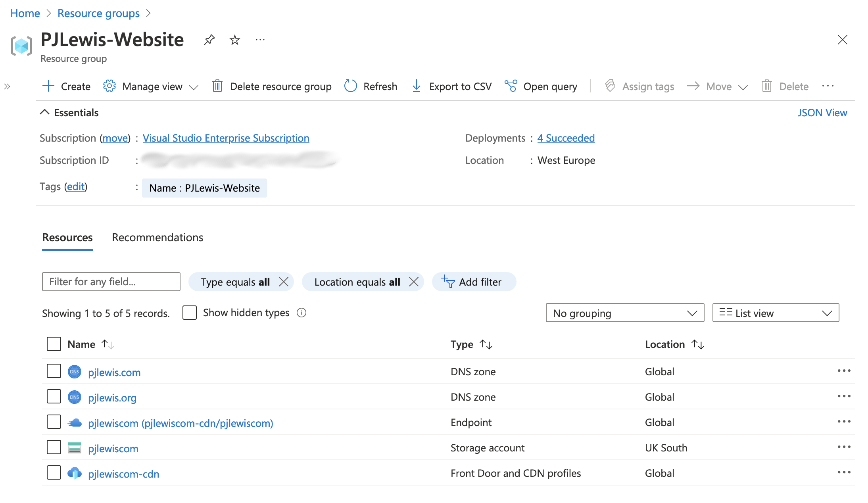Sort by the Location column
This screenshot has height=503, width=868.
click(674, 344)
